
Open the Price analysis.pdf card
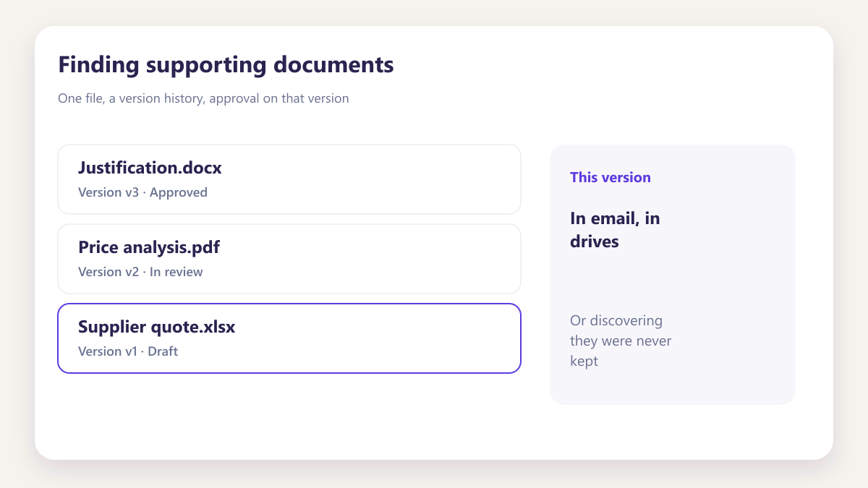289,259
